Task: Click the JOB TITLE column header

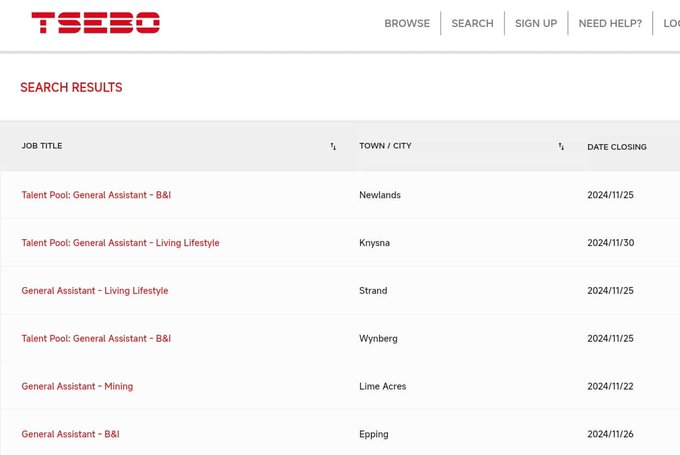Action: pyautogui.click(x=42, y=146)
